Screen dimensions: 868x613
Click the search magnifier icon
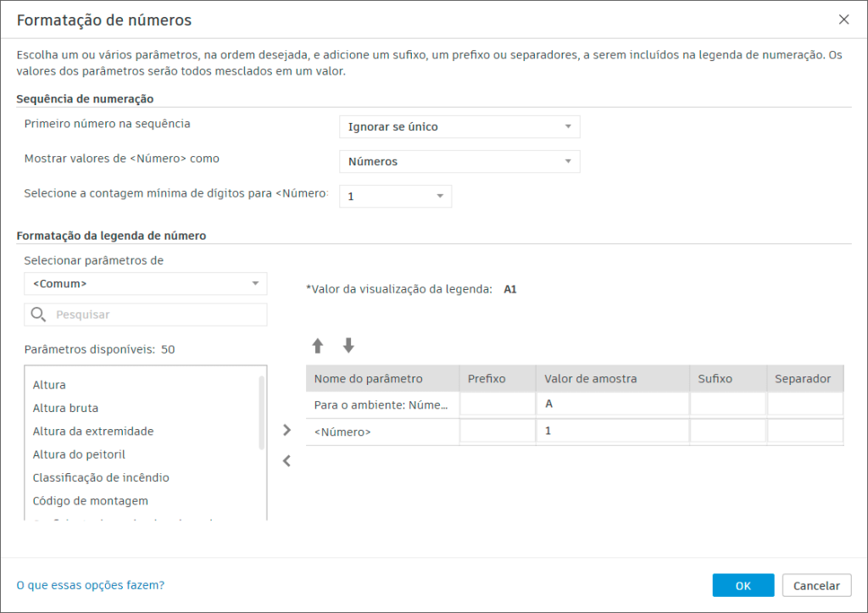(x=38, y=314)
